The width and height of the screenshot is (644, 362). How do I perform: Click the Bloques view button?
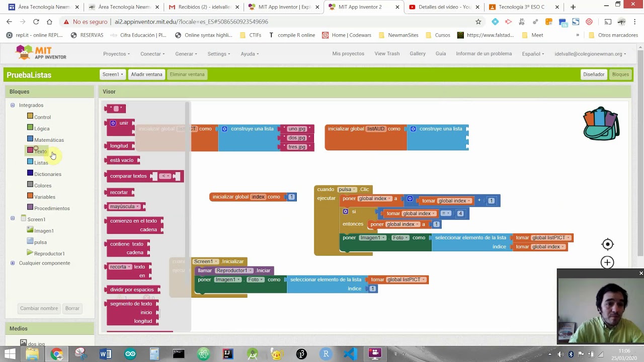pyautogui.click(x=620, y=74)
